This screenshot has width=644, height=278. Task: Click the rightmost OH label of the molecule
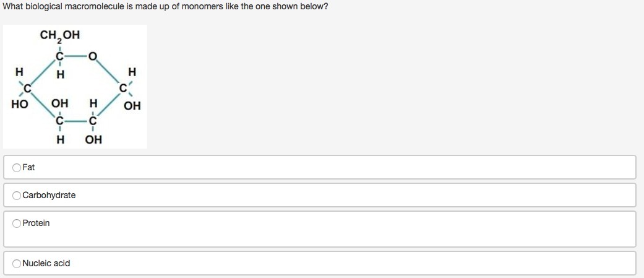point(132,106)
